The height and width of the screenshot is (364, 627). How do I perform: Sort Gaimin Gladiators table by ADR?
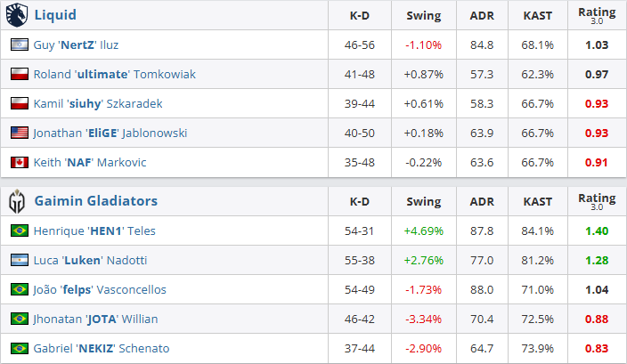[483, 201]
